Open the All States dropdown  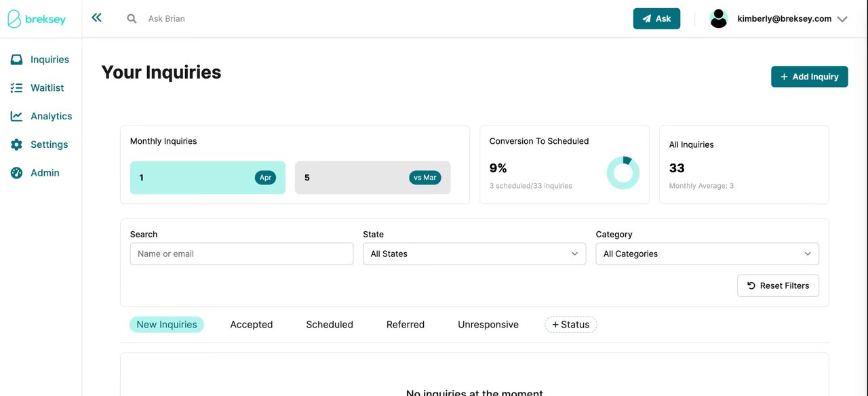[474, 254]
